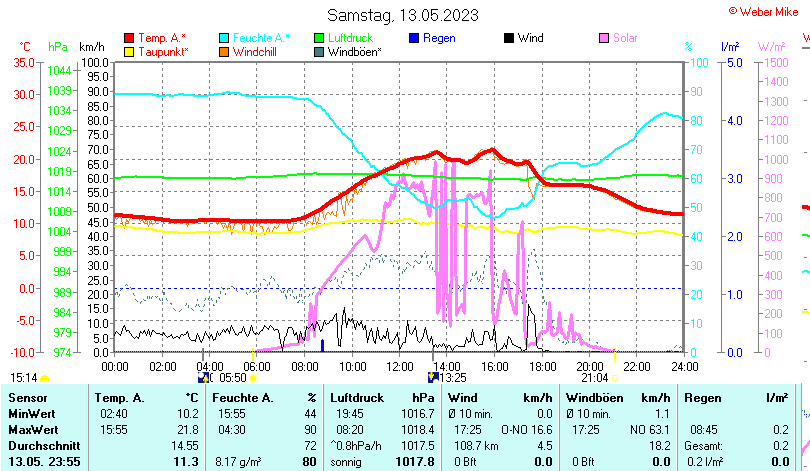Click the half-sun icon next to 15:14
This screenshot has width=810, height=471.
click(x=44, y=379)
